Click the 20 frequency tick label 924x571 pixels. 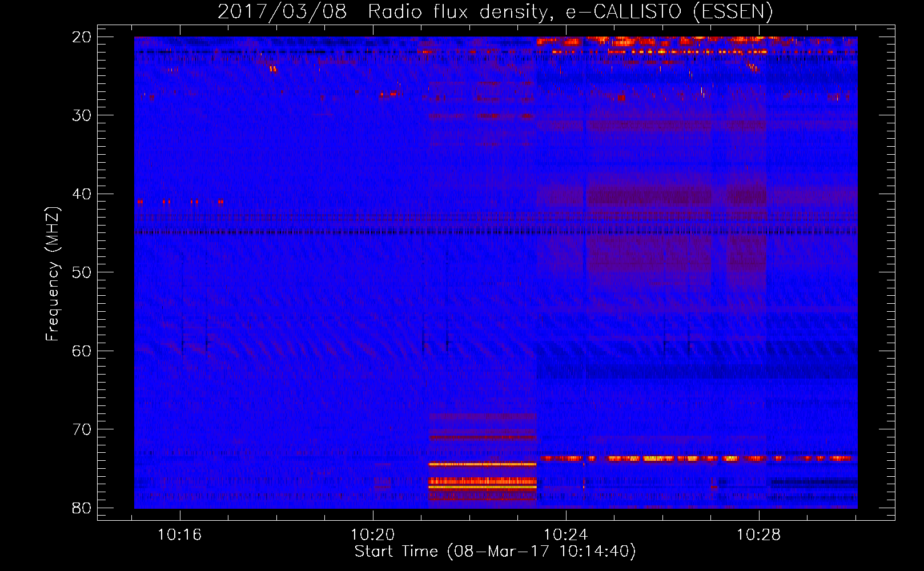point(82,37)
